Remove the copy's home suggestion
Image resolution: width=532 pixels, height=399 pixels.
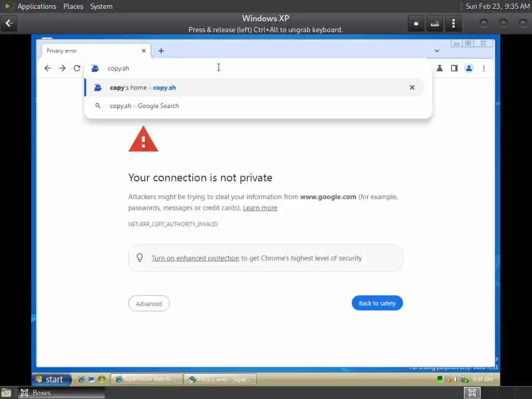pyautogui.click(x=412, y=87)
